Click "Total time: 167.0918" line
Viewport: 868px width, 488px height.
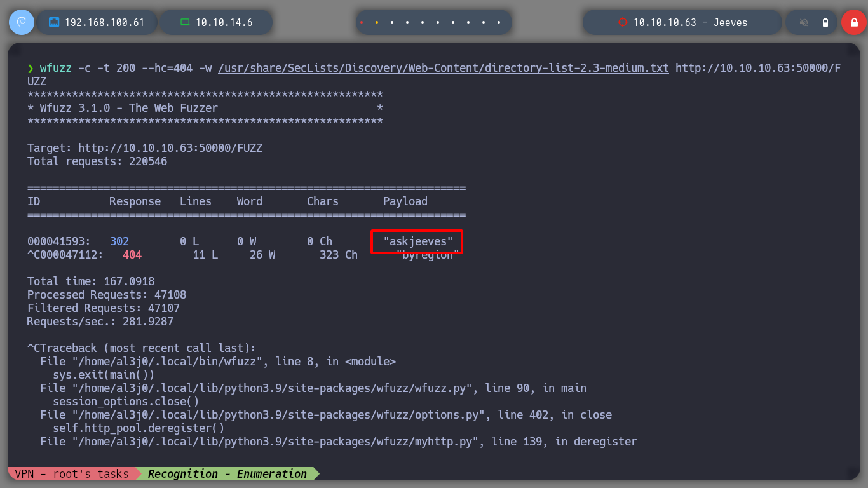(x=91, y=281)
